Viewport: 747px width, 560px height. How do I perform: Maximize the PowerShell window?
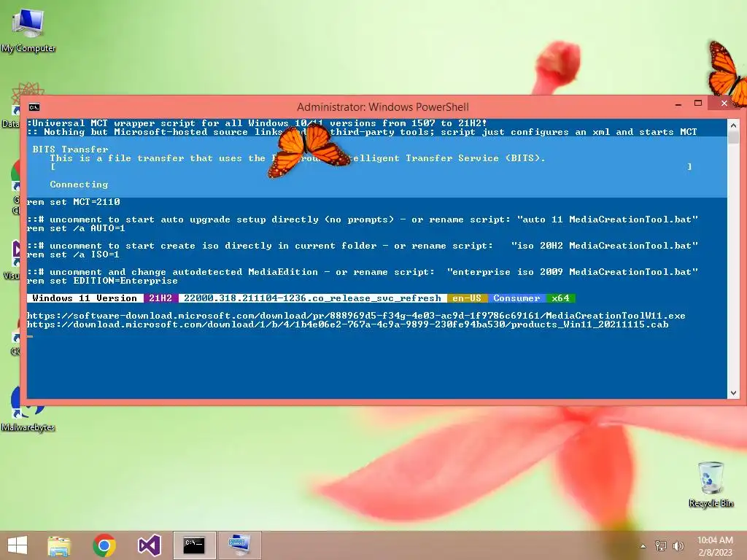(698, 104)
